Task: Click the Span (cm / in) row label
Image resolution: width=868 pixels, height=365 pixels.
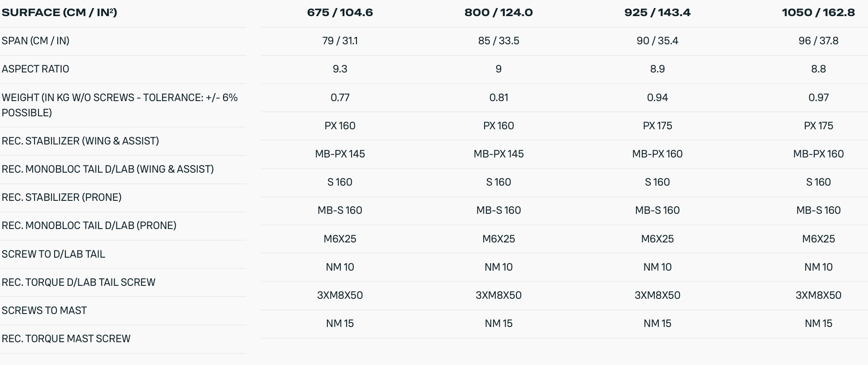Action: point(35,41)
